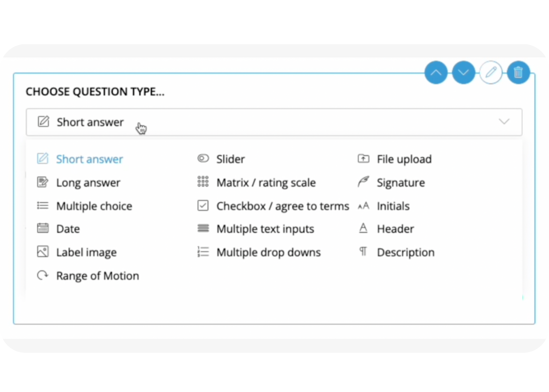Click the Label image picture icon
Viewport: 549px width, 392px height.
[43, 251]
